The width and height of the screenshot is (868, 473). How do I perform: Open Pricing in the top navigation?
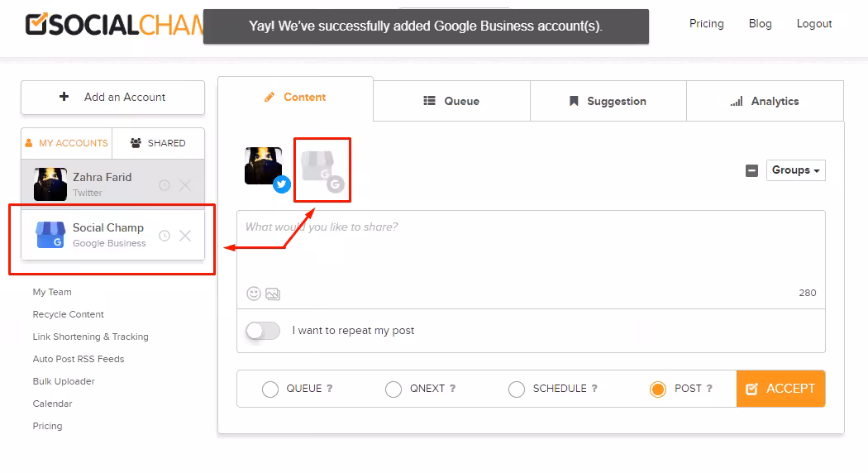(706, 23)
